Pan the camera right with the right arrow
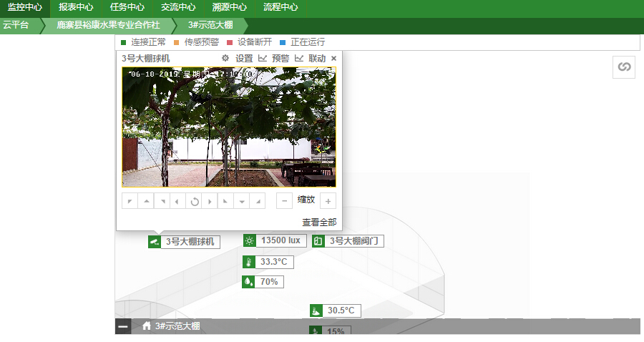644x342 pixels. tap(210, 201)
